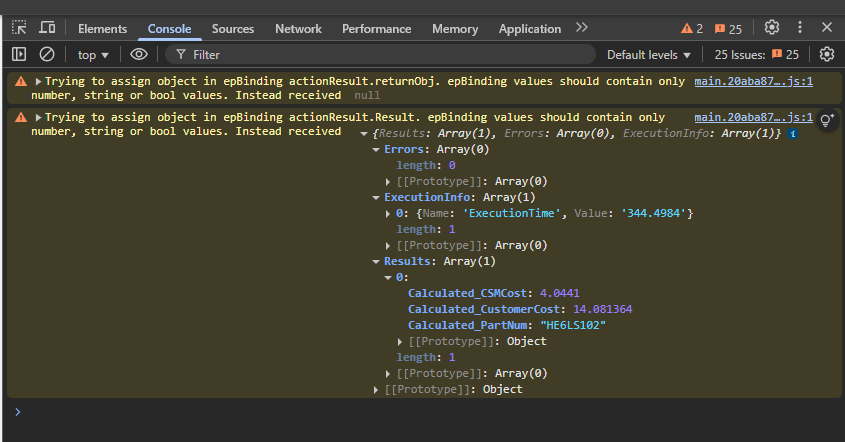Open the top JavaScript context dropdown
This screenshot has width=845, height=442.
pyautogui.click(x=93, y=55)
